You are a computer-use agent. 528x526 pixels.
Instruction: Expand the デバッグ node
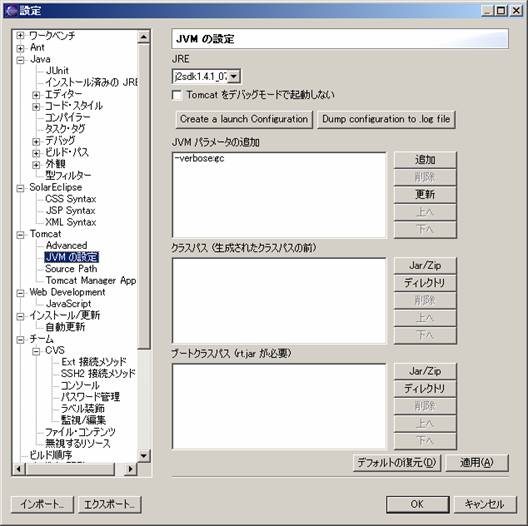tap(36, 141)
